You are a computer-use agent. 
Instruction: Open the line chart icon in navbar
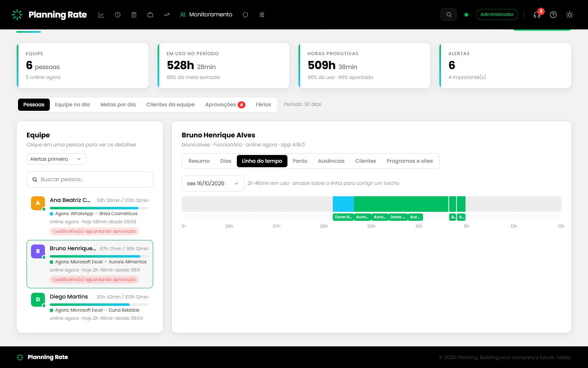pos(101,15)
